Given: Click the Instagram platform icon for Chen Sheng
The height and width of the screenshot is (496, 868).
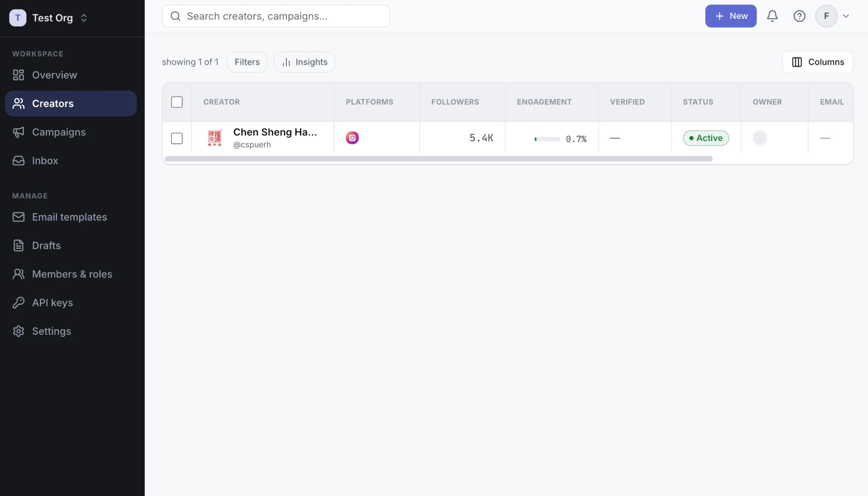Looking at the screenshot, I should coord(352,138).
